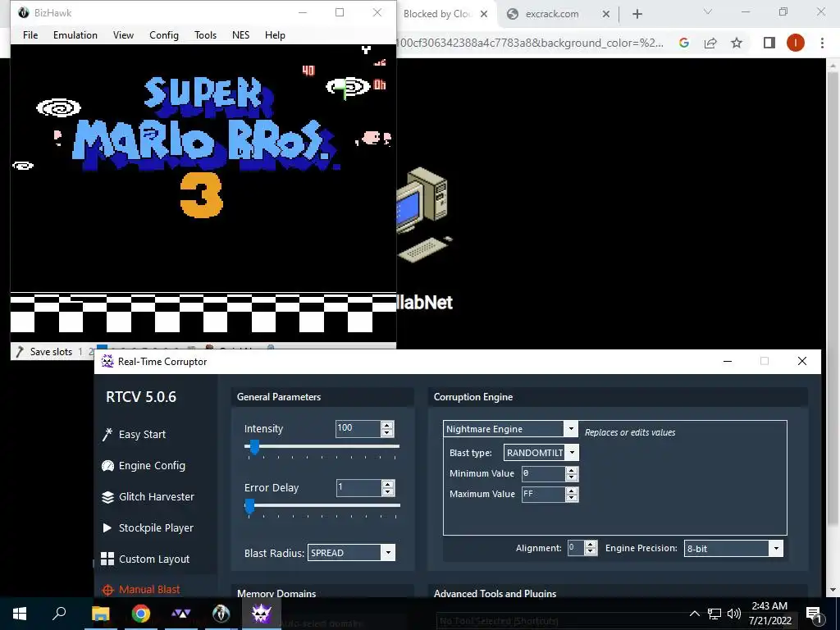This screenshot has width=840, height=630.
Task: Show hidden tray icons chevron
Action: click(x=694, y=614)
